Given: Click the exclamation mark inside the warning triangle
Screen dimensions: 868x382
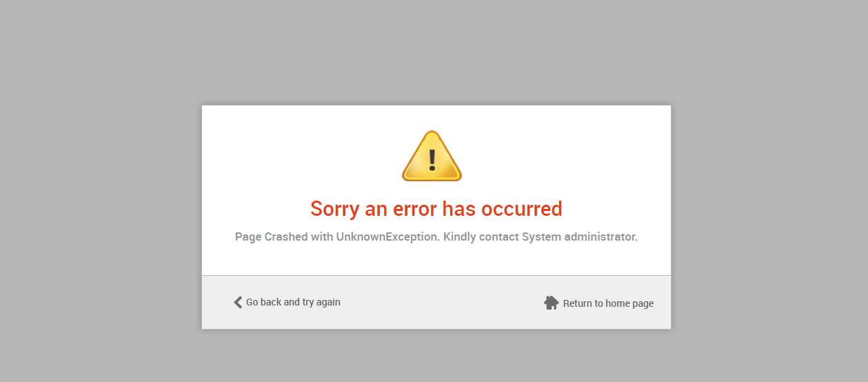Looking at the screenshot, I should tap(432, 160).
